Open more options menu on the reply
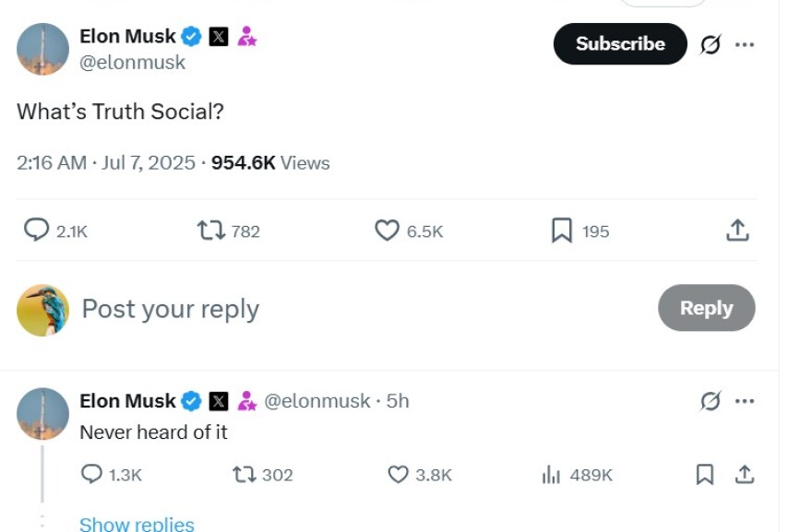 (743, 400)
